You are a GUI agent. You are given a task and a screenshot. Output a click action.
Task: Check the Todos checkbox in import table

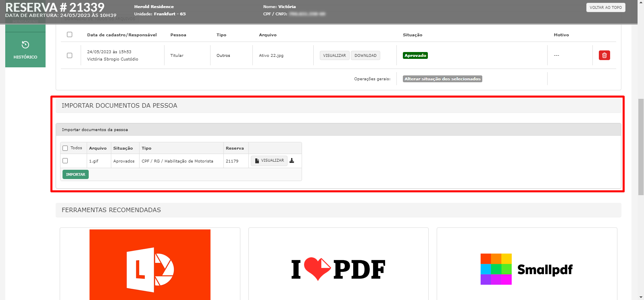[65, 148]
